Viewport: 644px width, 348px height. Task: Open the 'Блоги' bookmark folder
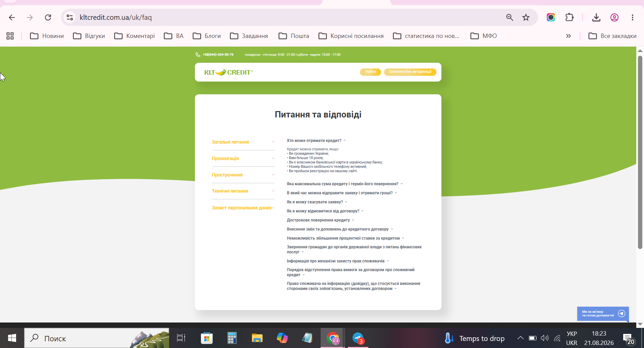coord(207,36)
